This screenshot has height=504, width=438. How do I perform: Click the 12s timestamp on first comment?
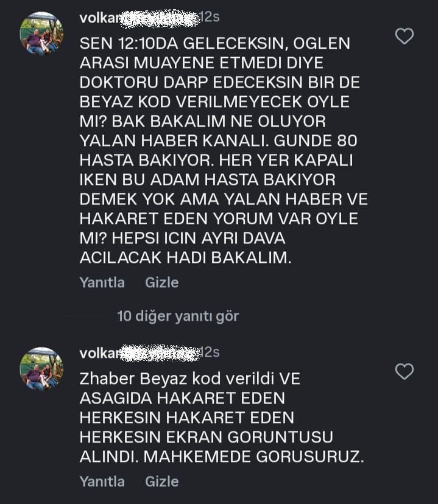click(x=210, y=18)
